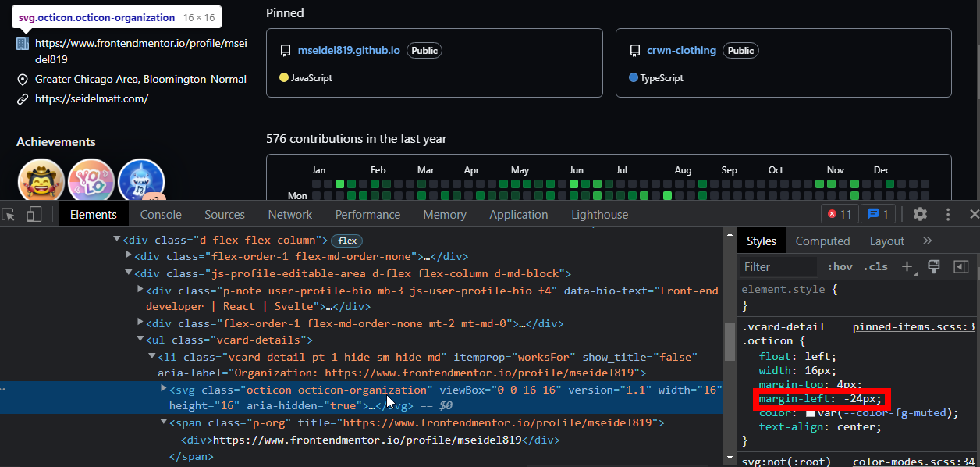The width and height of the screenshot is (980, 467).
Task: Switch to the Layout sub-tab
Action: pyautogui.click(x=886, y=241)
